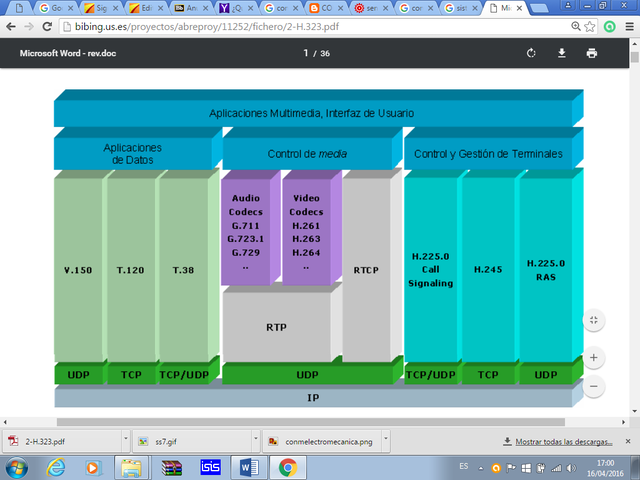Image resolution: width=640 pixels, height=480 pixels.
Task: Switch to the Sig browser tab
Action: [x=100, y=8]
